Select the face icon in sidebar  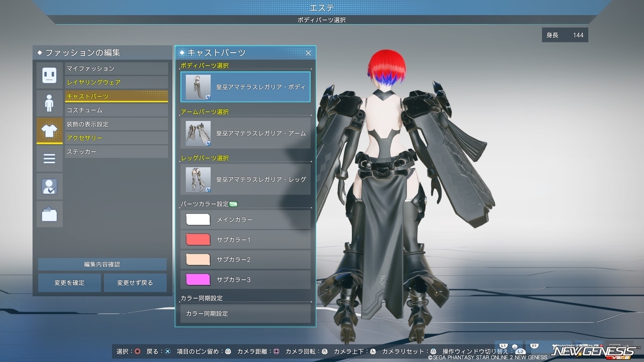[49, 75]
